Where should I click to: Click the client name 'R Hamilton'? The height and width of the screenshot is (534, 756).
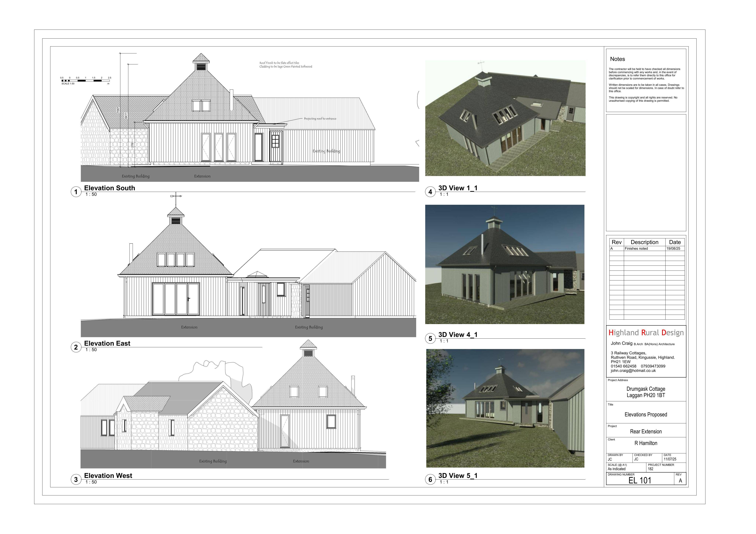click(646, 443)
